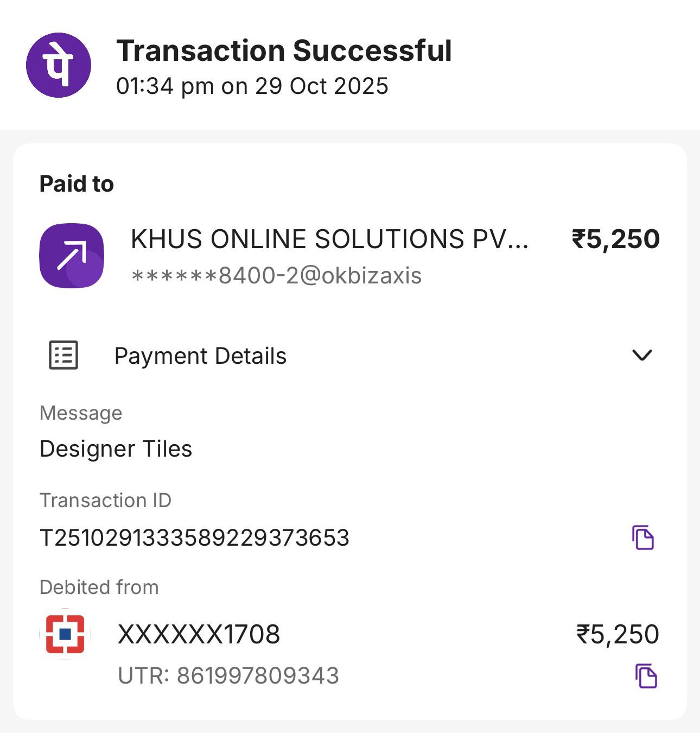This screenshot has width=700, height=733.
Task: Tap the Paid to heading
Action: click(x=77, y=184)
